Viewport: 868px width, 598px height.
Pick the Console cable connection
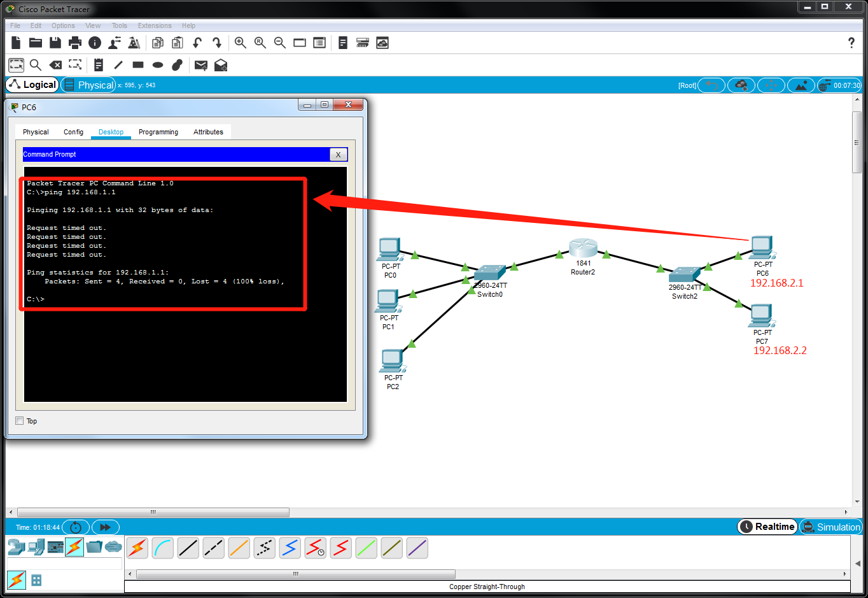[163, 548]
